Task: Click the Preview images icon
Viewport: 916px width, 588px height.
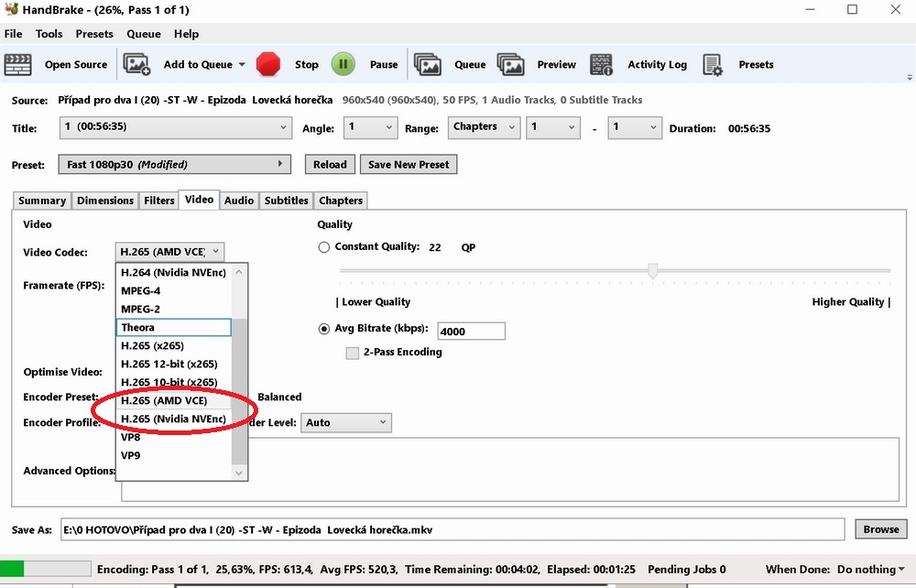Action: pyautogui.click(x=510, y=64)
